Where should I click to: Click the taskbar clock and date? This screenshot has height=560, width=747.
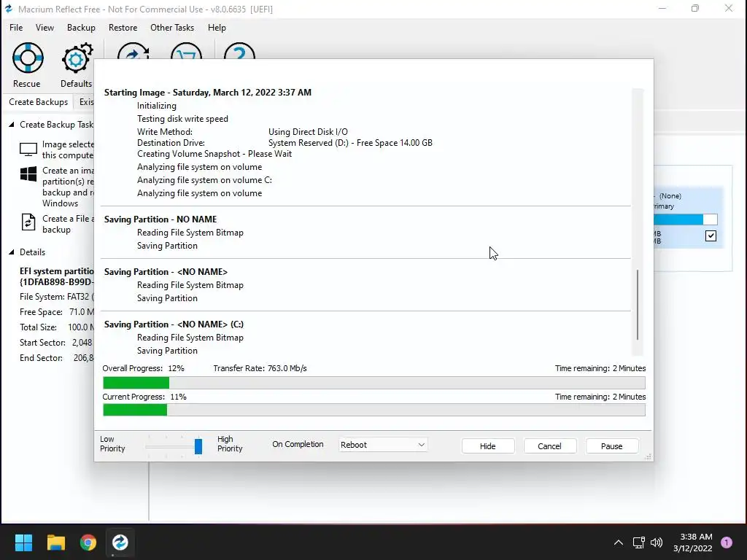(x=693, y=542)
